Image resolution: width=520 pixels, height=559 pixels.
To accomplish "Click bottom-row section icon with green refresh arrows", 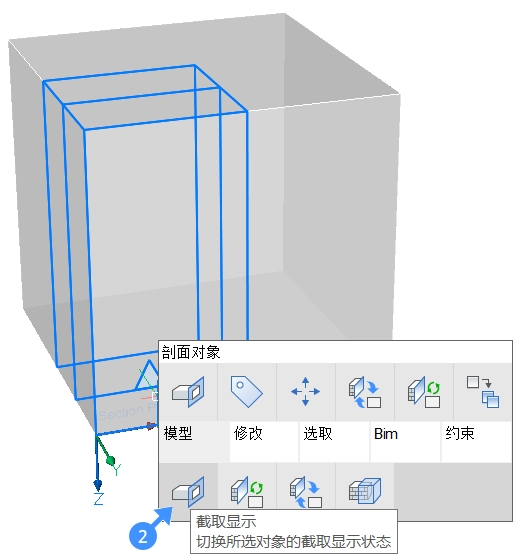I will coord(247,492).
